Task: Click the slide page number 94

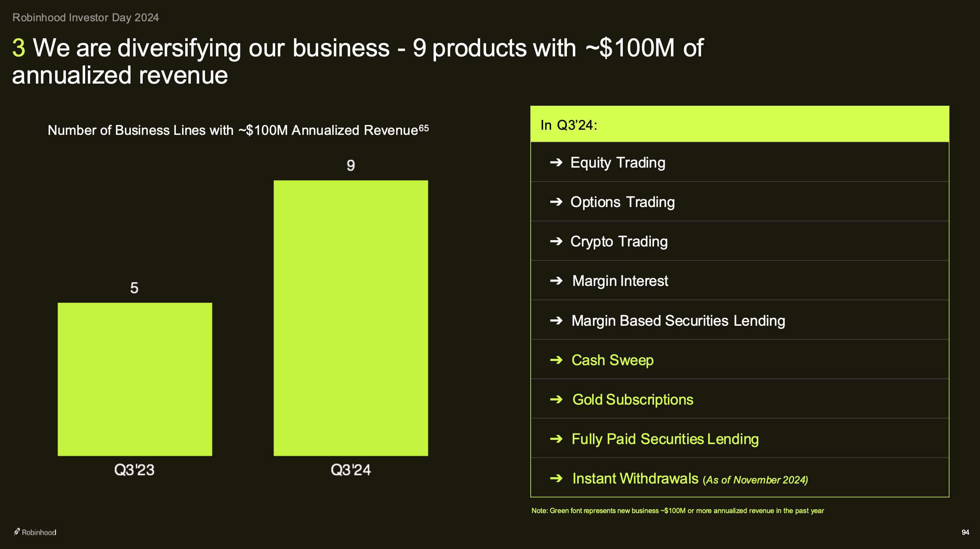Action: coord(965,532)
